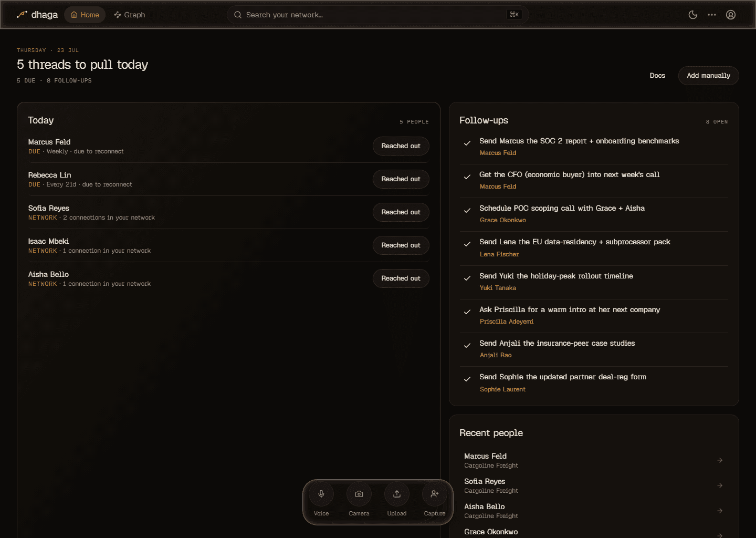Select Marcus Feld name in Recent people

486,456
